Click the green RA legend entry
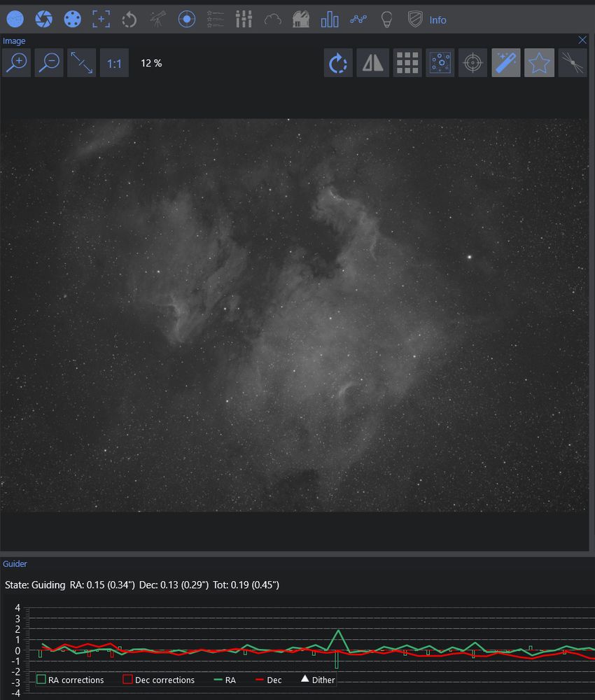Image resolution: width=595 pixels, height=700 pixels. click(x=225, y=680)
